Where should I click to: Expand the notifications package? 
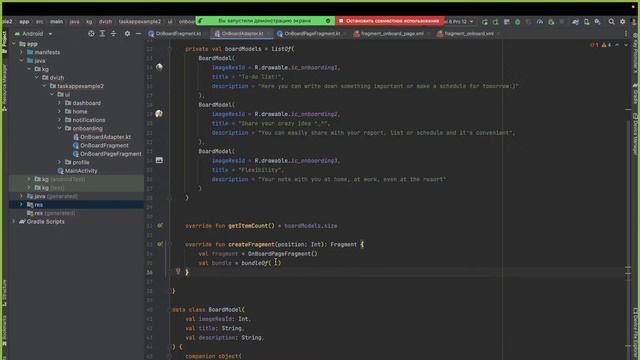tap(60, 120)
